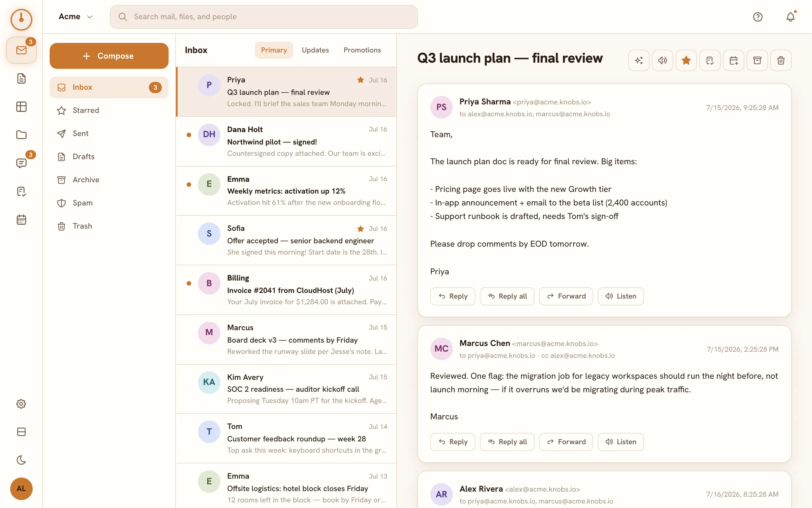Open Billing Invoice #2041 email
This screenshot has width=812, height=508.
(286, 290)
